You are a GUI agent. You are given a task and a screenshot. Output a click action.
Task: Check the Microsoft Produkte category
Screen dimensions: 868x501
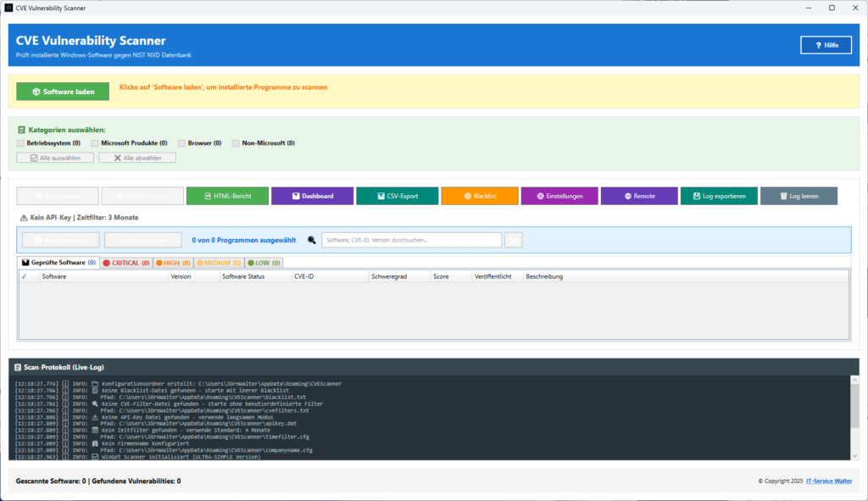(x=94, y=142)
